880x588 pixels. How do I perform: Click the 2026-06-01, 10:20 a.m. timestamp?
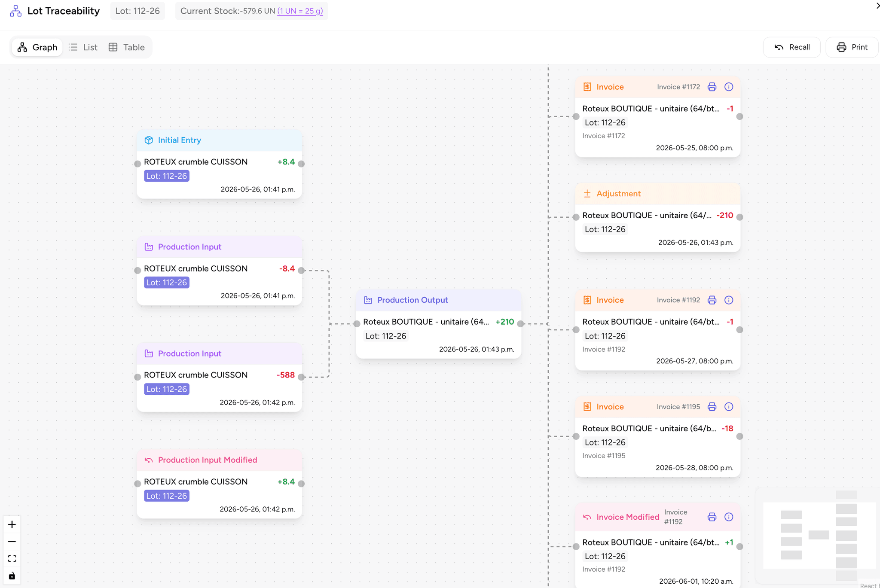click(x=696, y=582)
